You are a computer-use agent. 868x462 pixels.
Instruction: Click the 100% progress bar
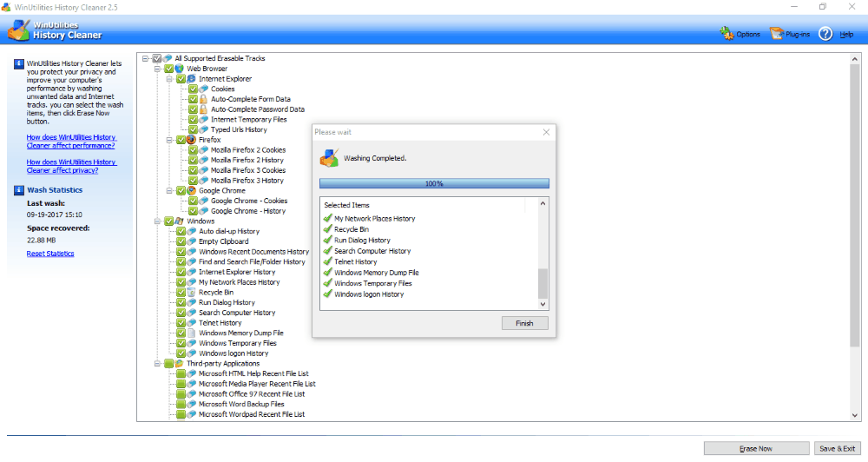tap(434, 183)
